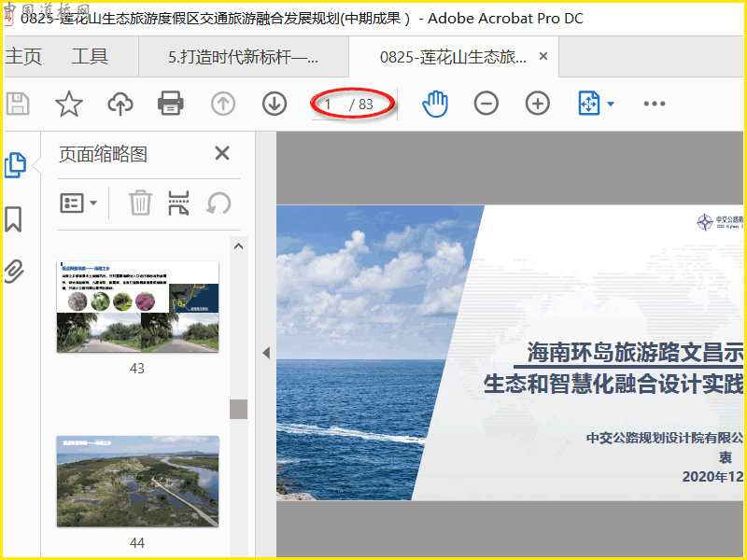Click the thumbnail panel scrollbar handle

[239, 409]
